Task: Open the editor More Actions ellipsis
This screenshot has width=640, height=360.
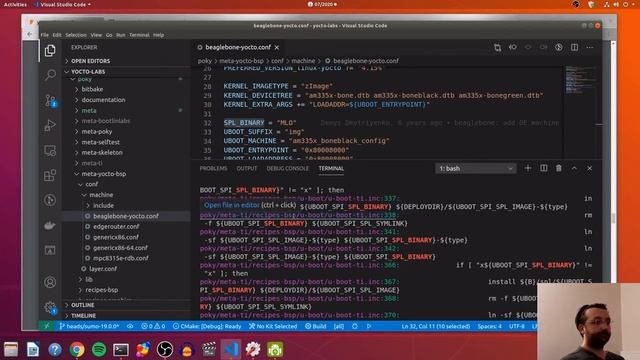Action: click(590, 47)
